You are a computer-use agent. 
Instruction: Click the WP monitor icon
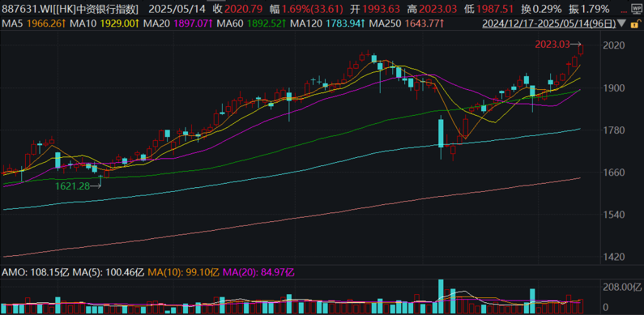click(x=636, y=9)
